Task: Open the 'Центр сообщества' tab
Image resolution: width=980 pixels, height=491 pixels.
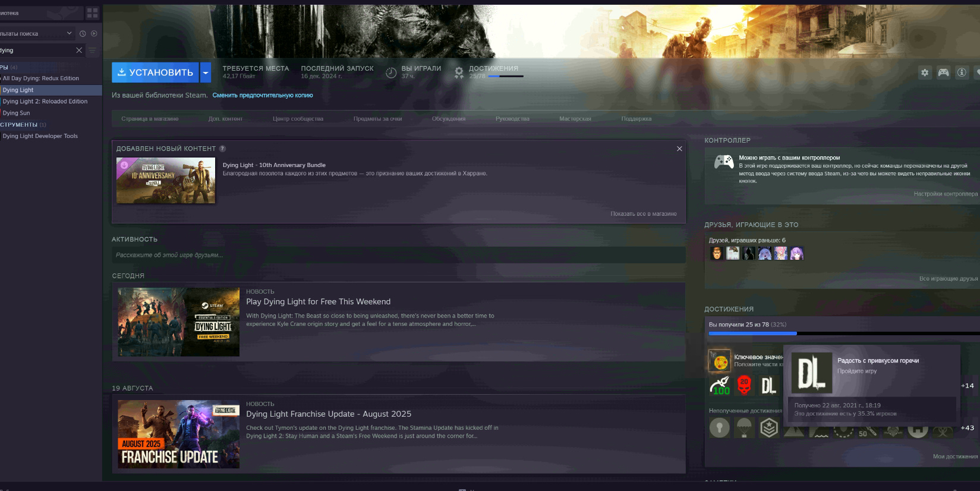Action: [298, 119]
